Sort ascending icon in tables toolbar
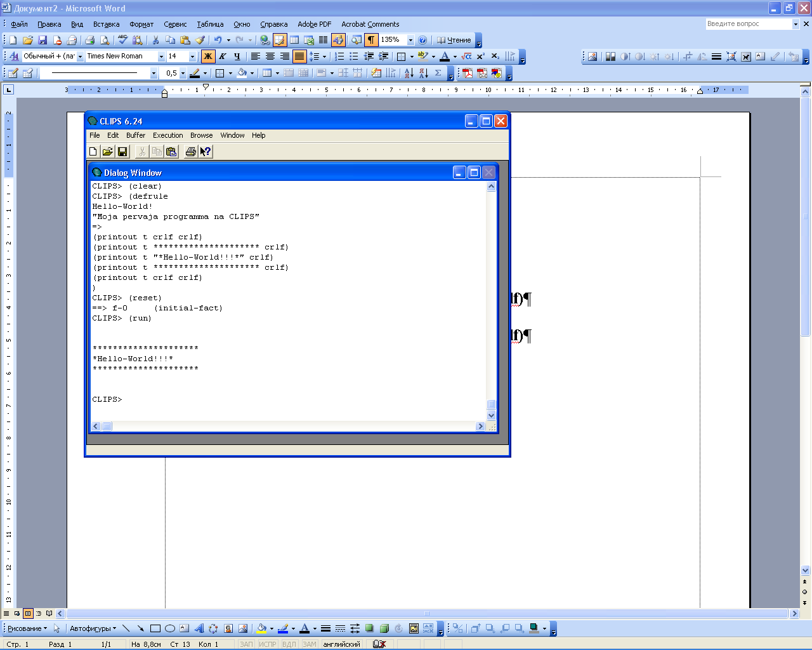812x650 pixels. (x=409, y=74)
